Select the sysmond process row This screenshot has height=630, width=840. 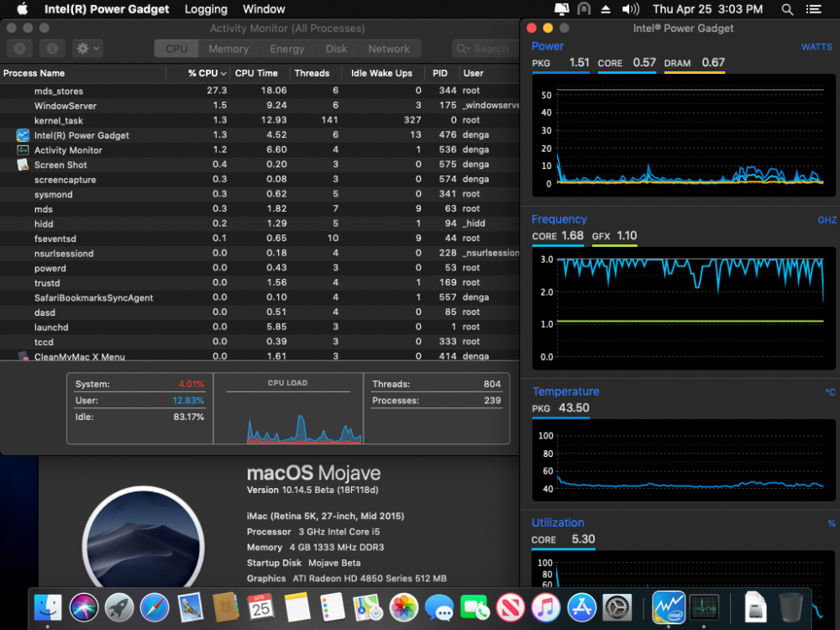point(260,194)
